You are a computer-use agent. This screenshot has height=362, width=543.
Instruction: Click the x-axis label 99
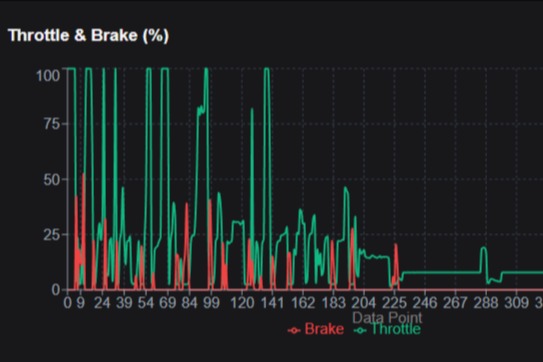tap(212, 303)
